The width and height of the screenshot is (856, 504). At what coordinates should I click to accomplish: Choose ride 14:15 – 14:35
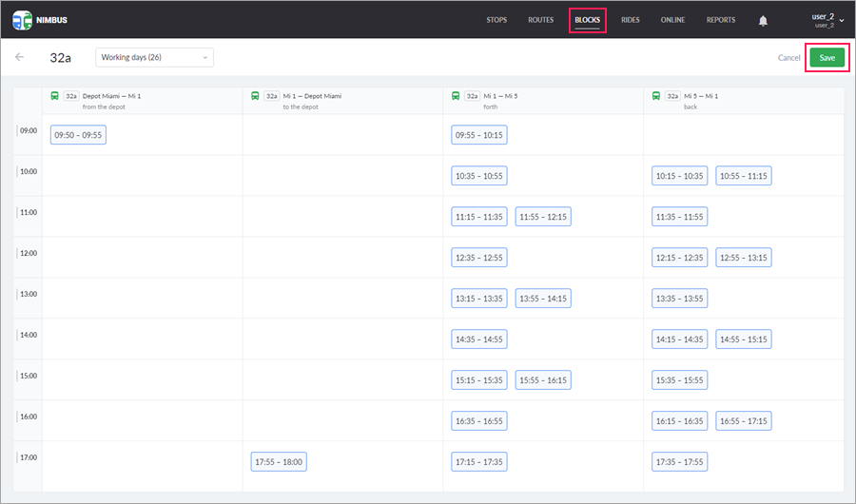(680, 339)
